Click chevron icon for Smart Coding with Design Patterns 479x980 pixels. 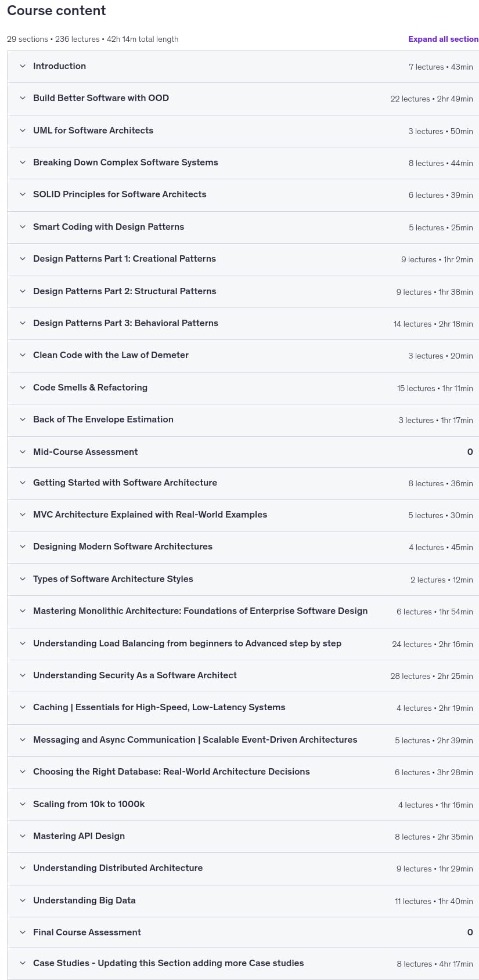click(23, 227)
